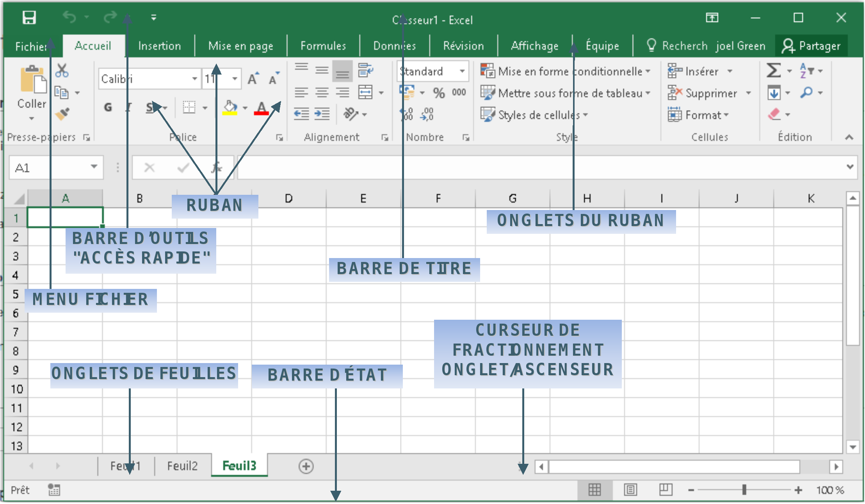Open the font size dropdown
The width and height of the screenshot is (865, 504).
(235, 79)
